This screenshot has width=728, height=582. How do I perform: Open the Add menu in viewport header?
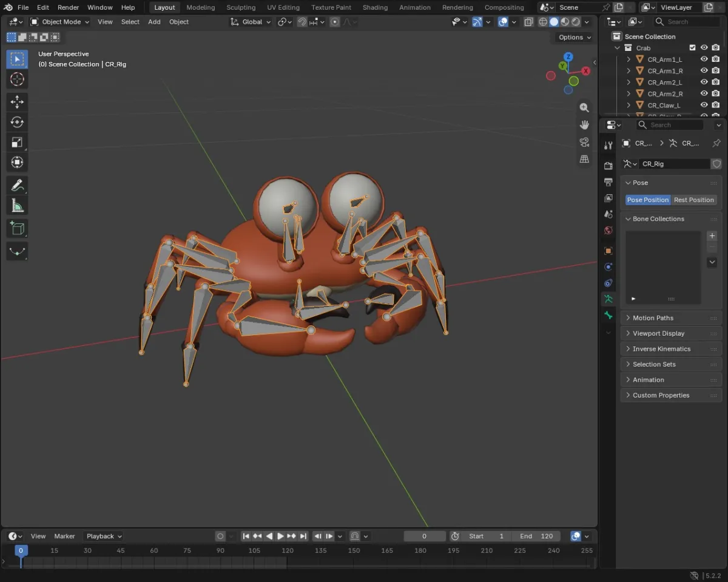tap(154, 22)
